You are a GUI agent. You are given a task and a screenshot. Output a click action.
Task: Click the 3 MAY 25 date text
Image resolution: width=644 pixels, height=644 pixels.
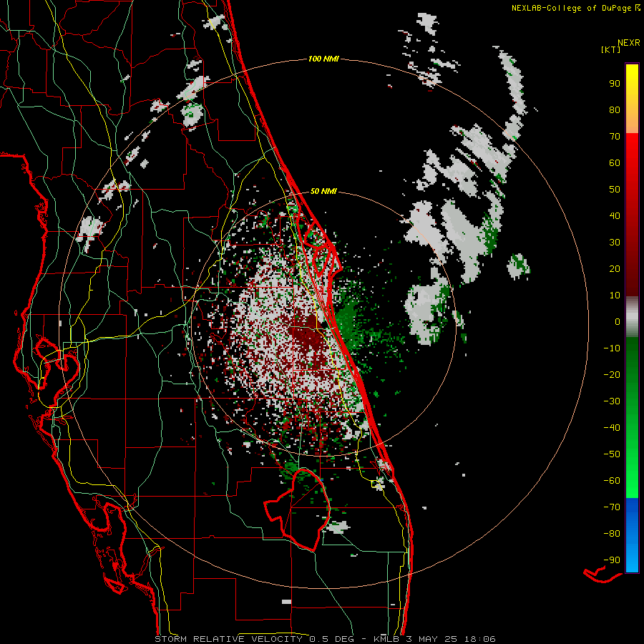click(x=432, y=639)
